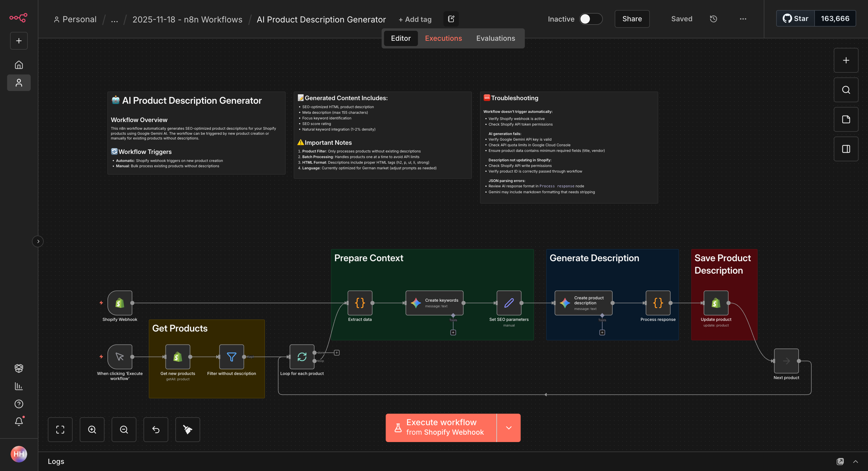Toggle the workflow Inactive switch
868x471 pixels.
tap(590, 19)
